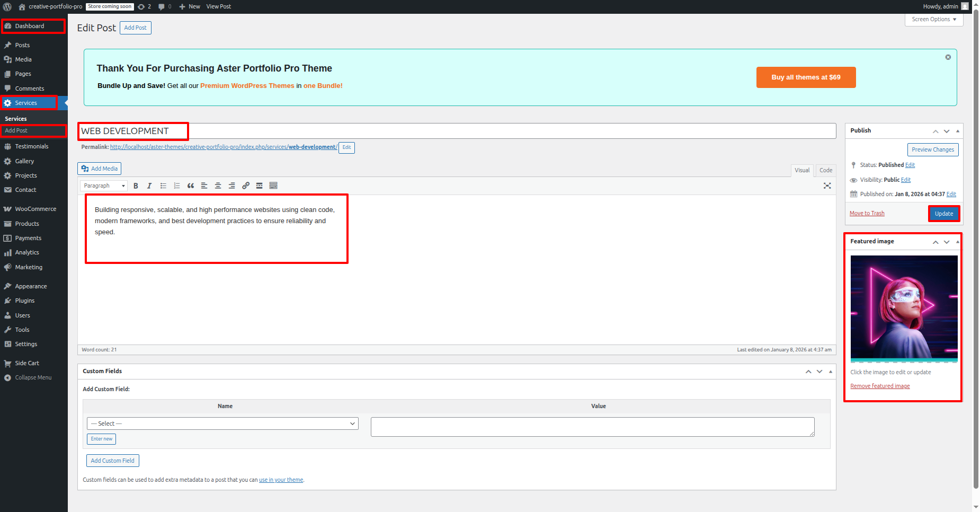Click the featured image thumbnail

(x=904, y=308)
